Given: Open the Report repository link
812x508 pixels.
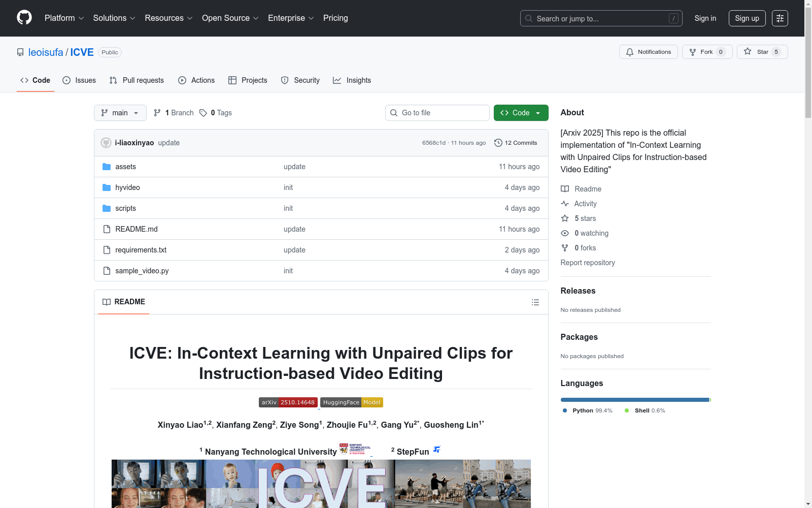Looking at the screenshot, I should click(x=588, y=263).
